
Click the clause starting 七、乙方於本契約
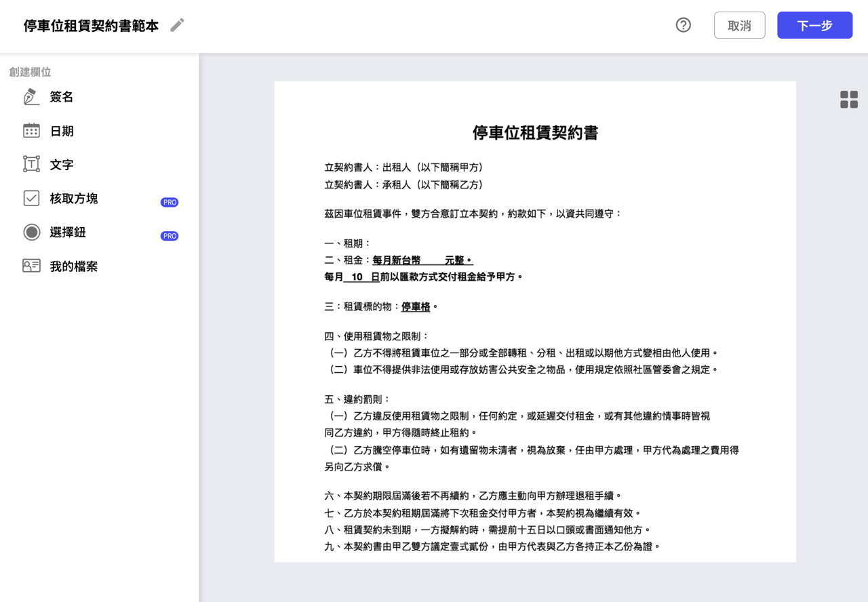[x=482, y=513]
